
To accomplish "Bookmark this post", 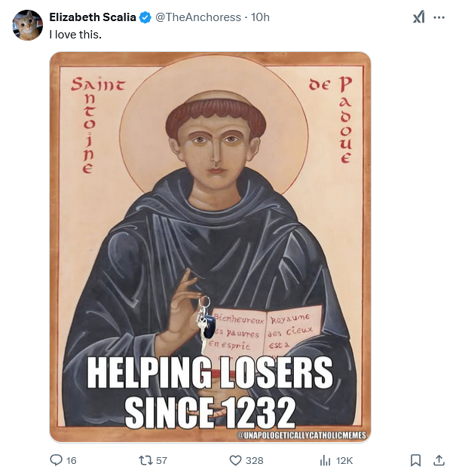I will click(415, 460).
